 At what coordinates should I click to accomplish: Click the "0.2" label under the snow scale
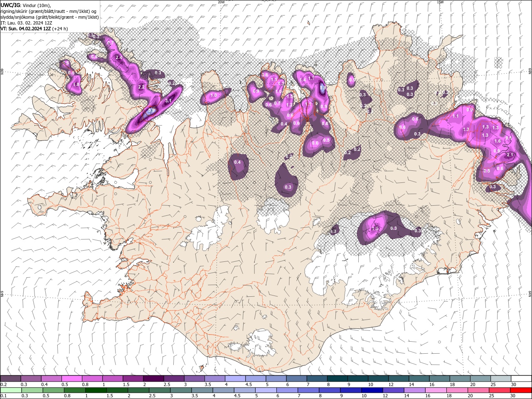[3, 384]
